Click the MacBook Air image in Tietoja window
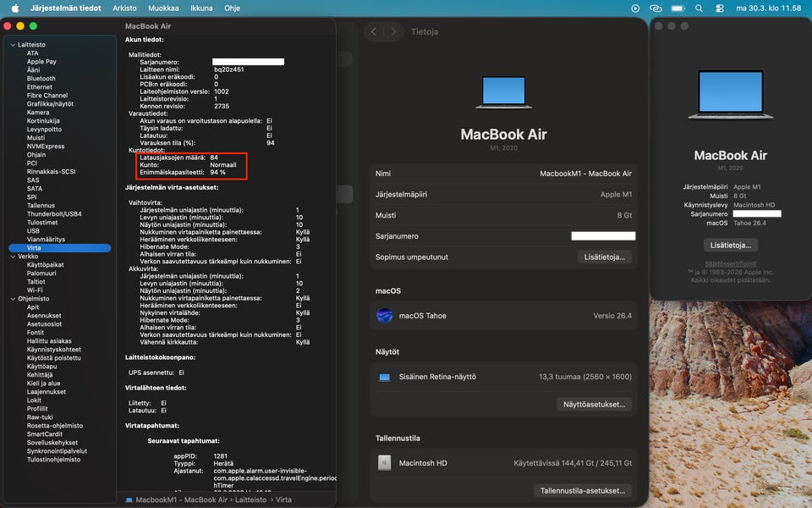Image resolution: width=812 pixels, height=508 pixels. pyautogui.click(x=503, y=93)
